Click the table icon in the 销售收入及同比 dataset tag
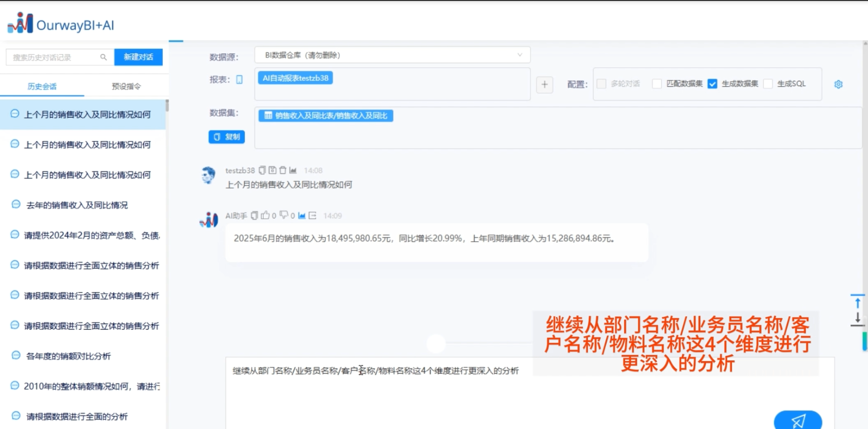This screenshot has height=429, width=868. [268, 116]
